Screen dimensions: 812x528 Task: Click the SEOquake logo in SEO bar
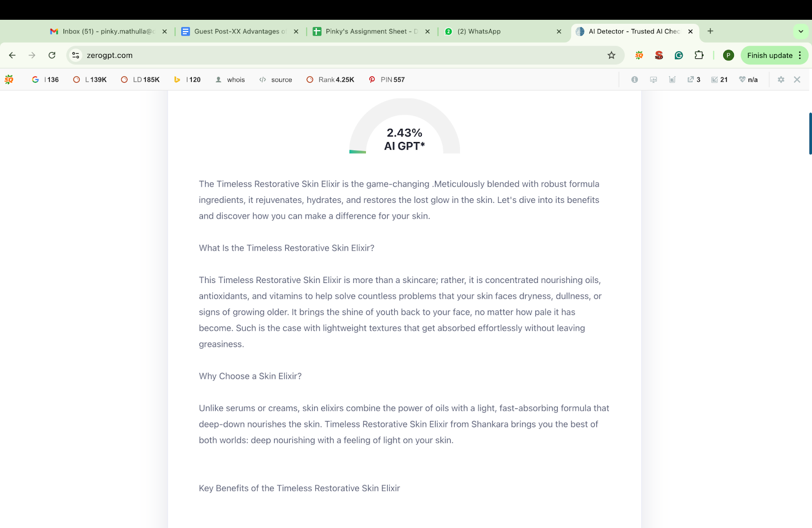9,80
